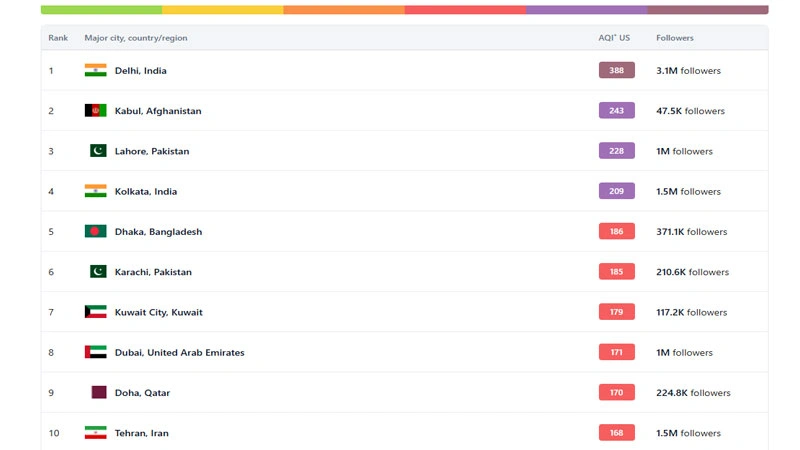This screenshot has height=450, width=800.
Task: Click the United Arab Emirates flag icon
Action: pos(95,353)
